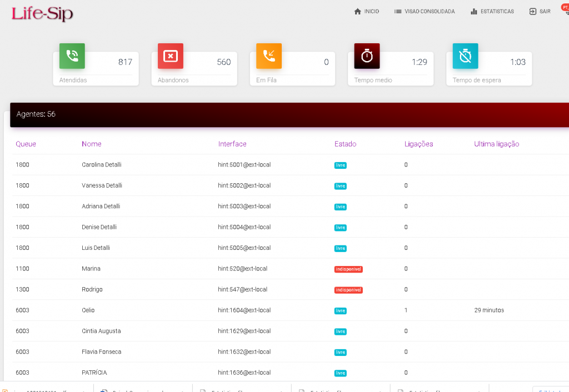569x392 pixels.
Task: Go to INICIO home page
Action: pyautogui.click(x=367, y=11)
